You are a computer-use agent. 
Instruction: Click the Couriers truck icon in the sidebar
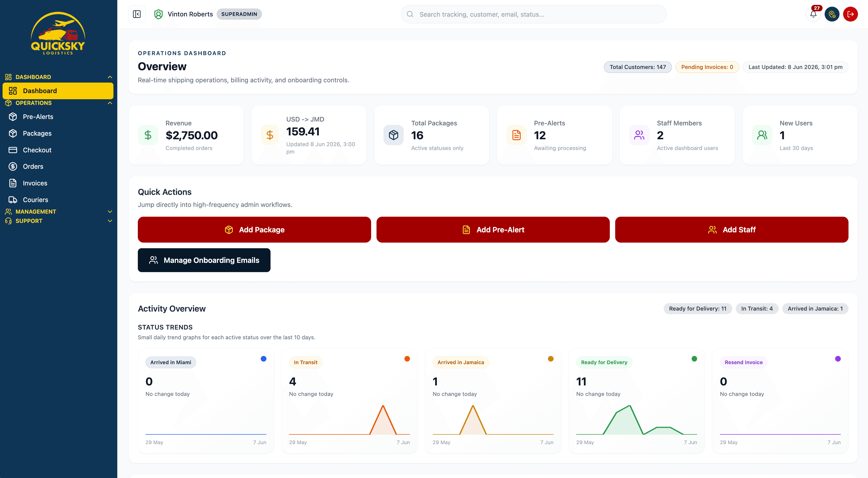click(13, 200)
